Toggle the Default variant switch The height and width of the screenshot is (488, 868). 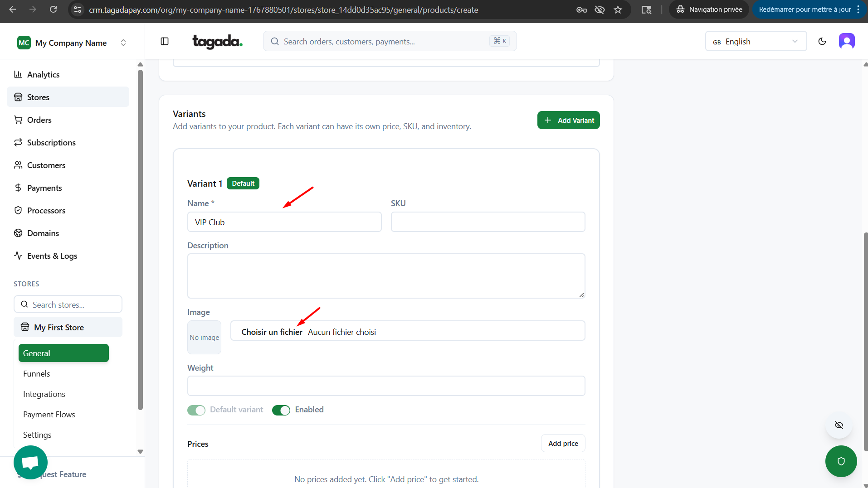pyautogui.click(x=196, y=410)
